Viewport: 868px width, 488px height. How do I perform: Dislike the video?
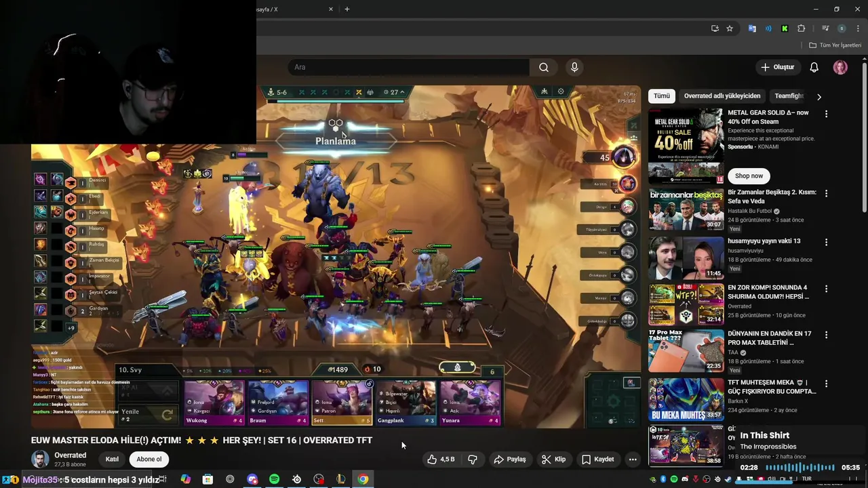coord(473,459)
